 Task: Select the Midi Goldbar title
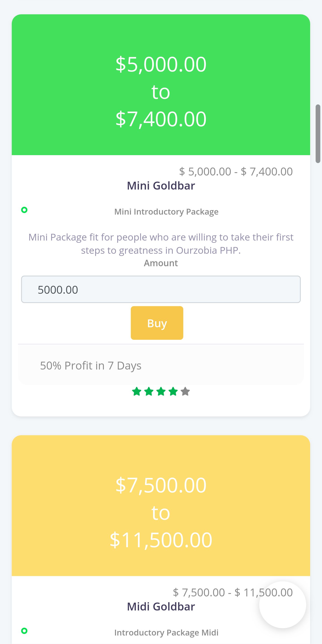coord(161,607)
